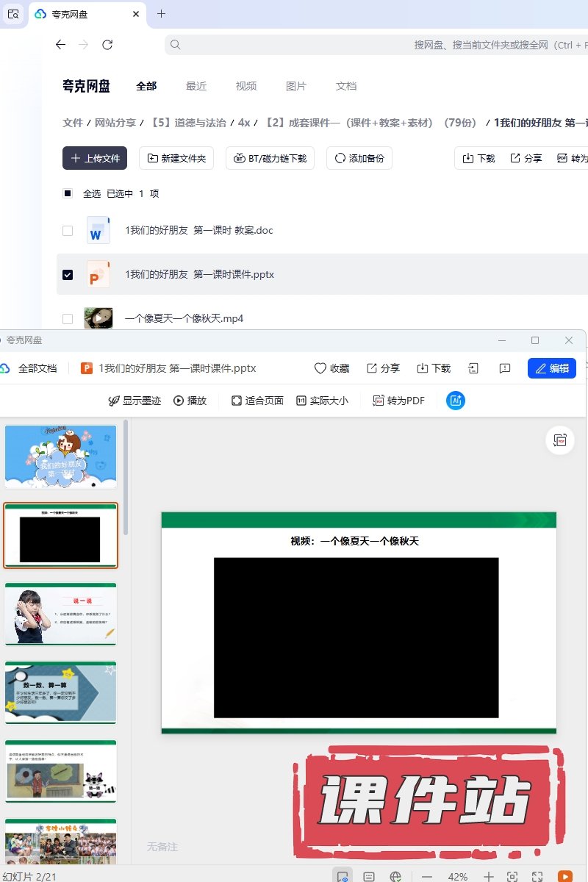The image size is (588, 882).
Task: Enter fullscreen via the expand-corners icon
Action: pyautogui.click(x=537, y=876)
